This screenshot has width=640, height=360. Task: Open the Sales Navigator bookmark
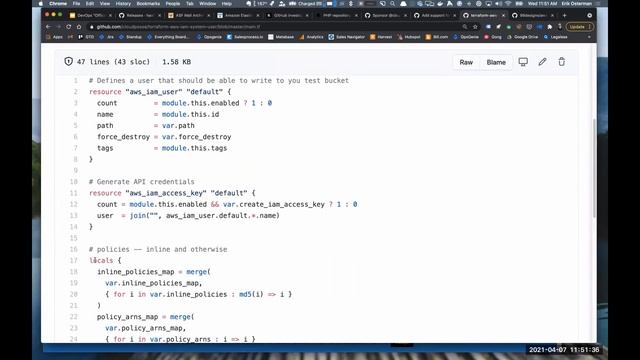347,37
